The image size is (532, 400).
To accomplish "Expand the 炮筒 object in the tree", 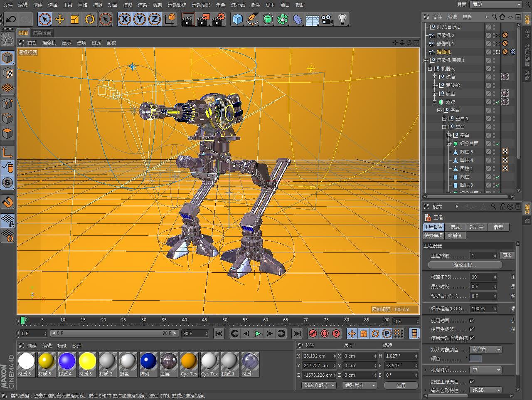I will [435, 77].
